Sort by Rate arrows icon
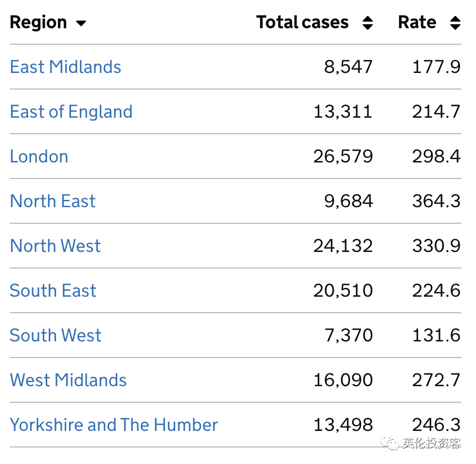This screenshot has height=464, width=476. (455, 23)
